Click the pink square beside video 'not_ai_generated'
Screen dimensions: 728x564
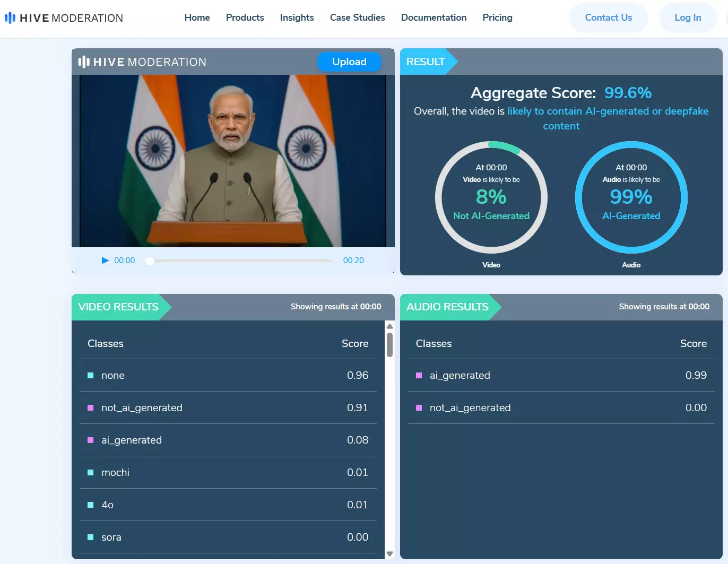[x=90, y=408]
